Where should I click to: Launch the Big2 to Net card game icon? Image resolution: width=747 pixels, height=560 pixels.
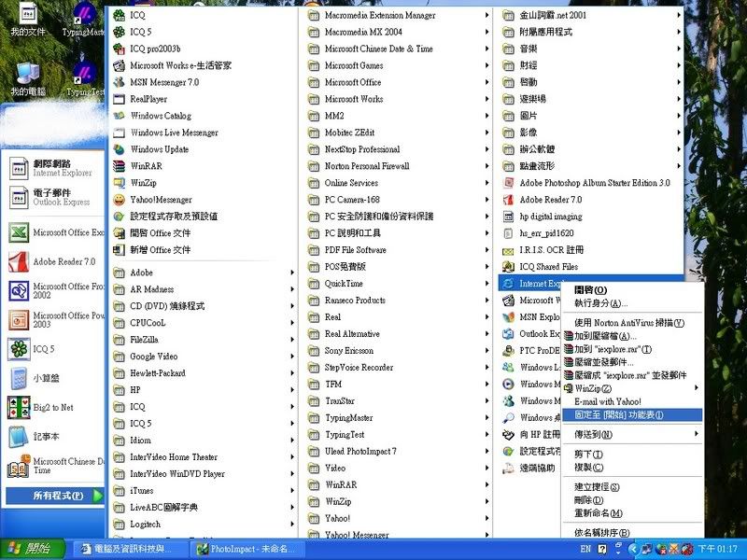19,408
